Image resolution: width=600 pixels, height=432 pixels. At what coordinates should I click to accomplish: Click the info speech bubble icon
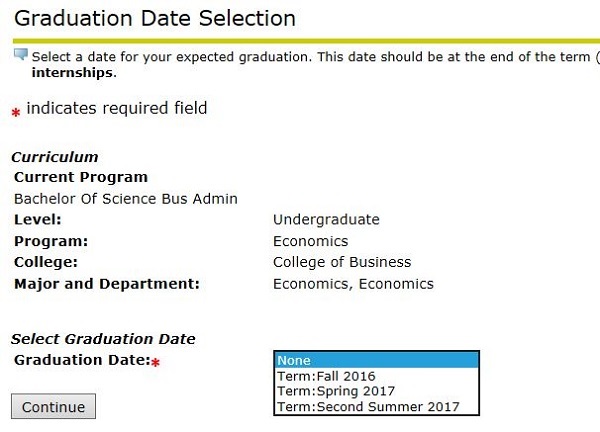(21, 54)
